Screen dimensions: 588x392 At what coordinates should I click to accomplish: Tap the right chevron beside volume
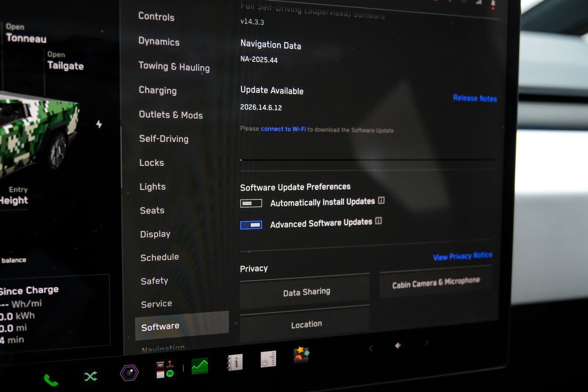(x=427, y=343)
